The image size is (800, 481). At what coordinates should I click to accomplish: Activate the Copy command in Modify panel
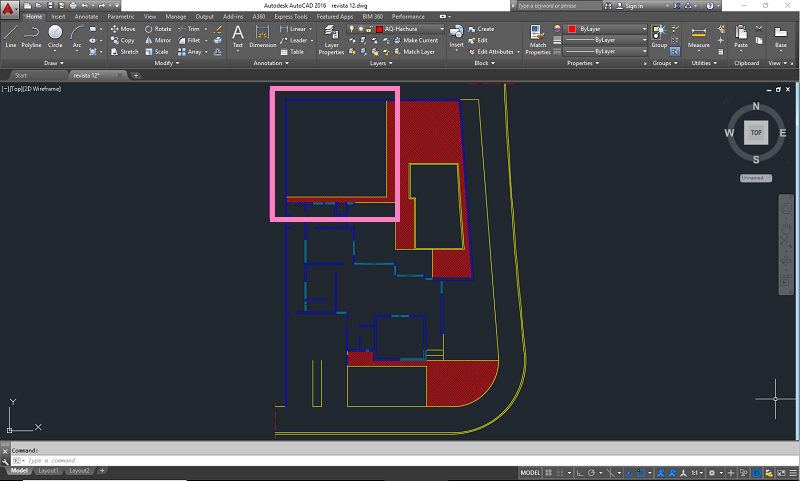pyautogui.click(x=122, y=40)
